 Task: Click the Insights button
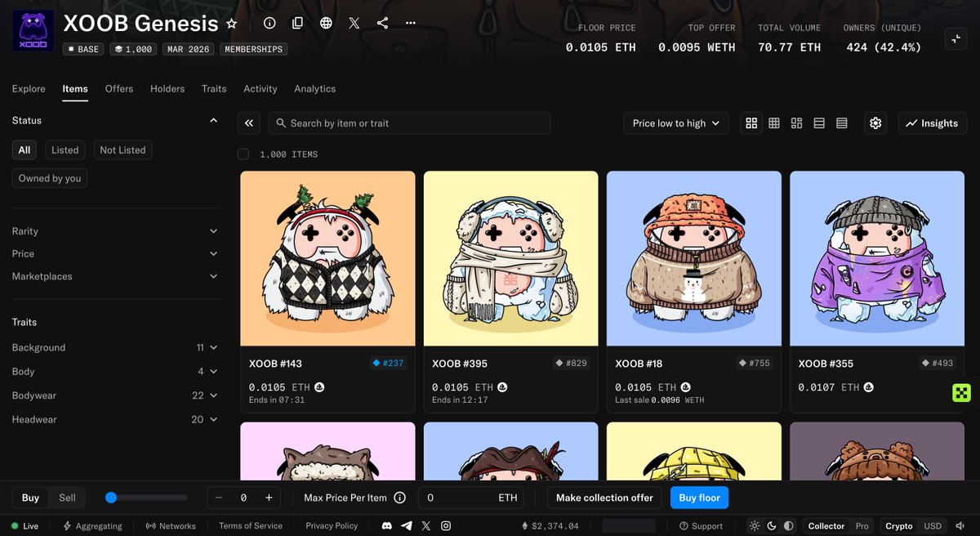click(x=933, y=123)
